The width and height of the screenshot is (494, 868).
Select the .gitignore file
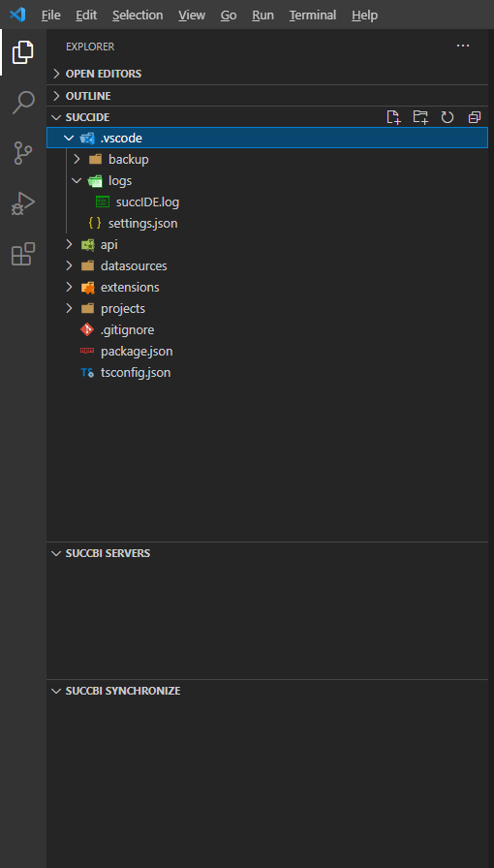267,330
